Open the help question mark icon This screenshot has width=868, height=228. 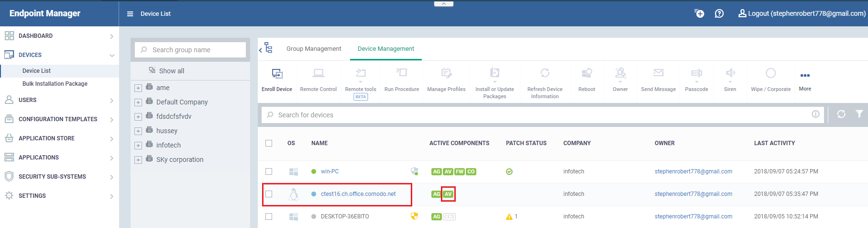click(719, 13)
